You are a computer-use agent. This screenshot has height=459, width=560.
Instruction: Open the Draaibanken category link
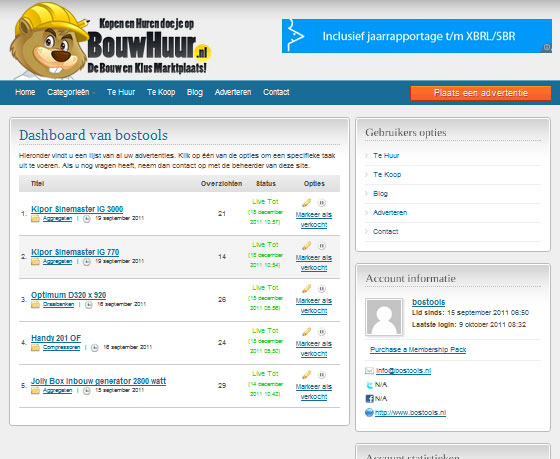tap(59, 305)
